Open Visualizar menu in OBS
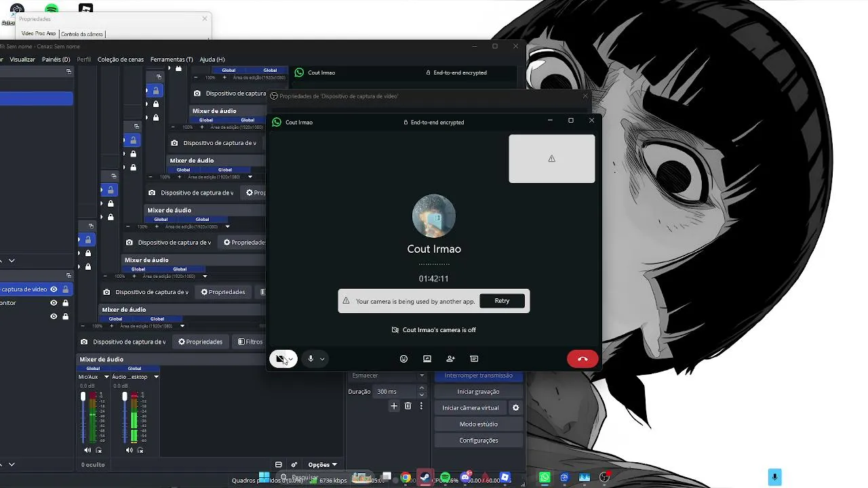Screen dimensions: 868x488 point(22,60)
